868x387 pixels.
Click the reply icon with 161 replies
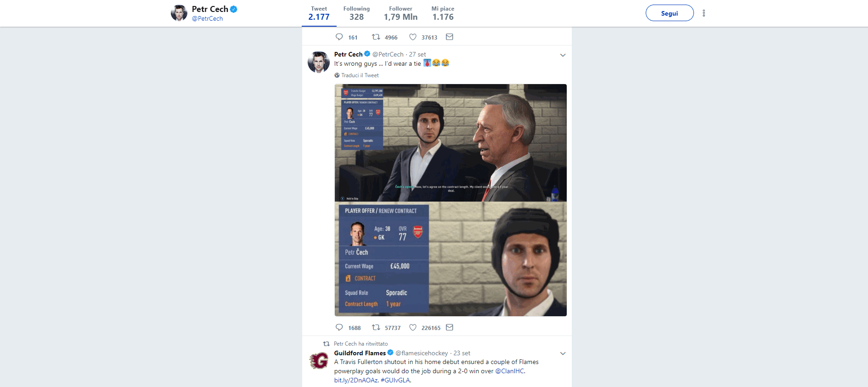[x=339, y=37]
